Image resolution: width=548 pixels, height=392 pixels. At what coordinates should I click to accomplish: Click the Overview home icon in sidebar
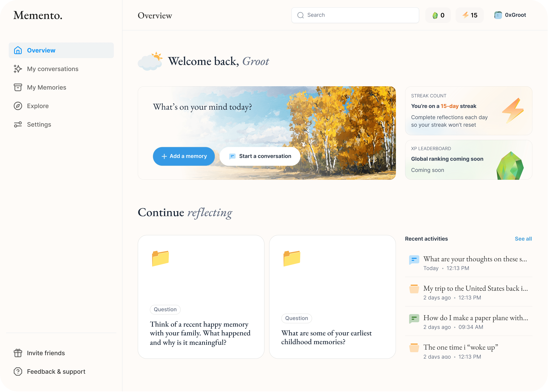click(18, 50)
